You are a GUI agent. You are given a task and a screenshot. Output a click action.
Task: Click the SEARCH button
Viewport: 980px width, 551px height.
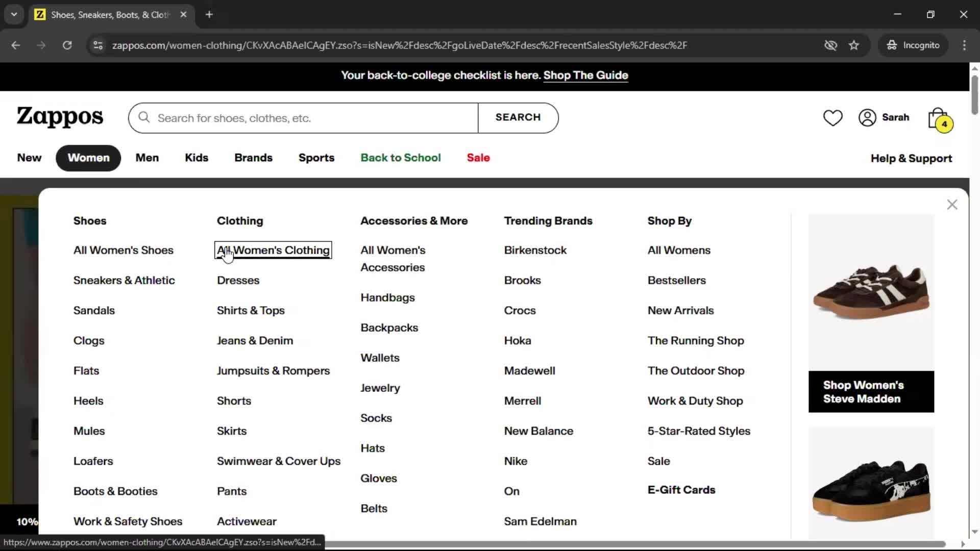tap(518, 117)
